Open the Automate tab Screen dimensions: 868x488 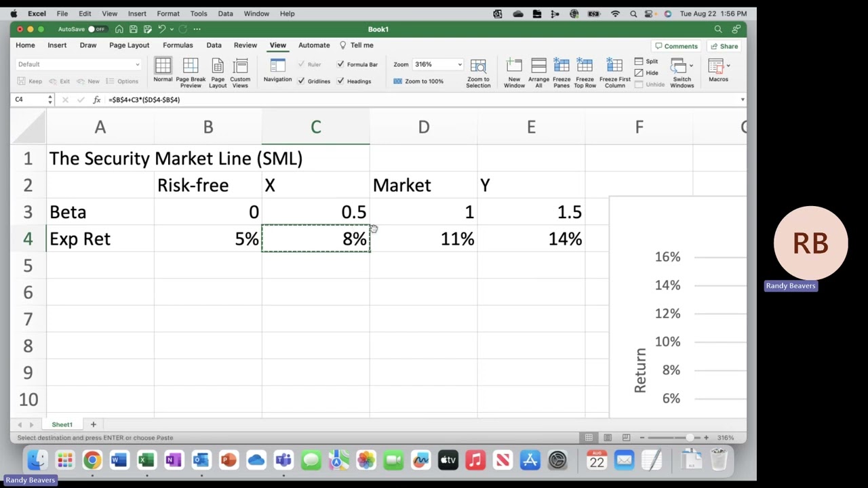(x=314, y=45)
